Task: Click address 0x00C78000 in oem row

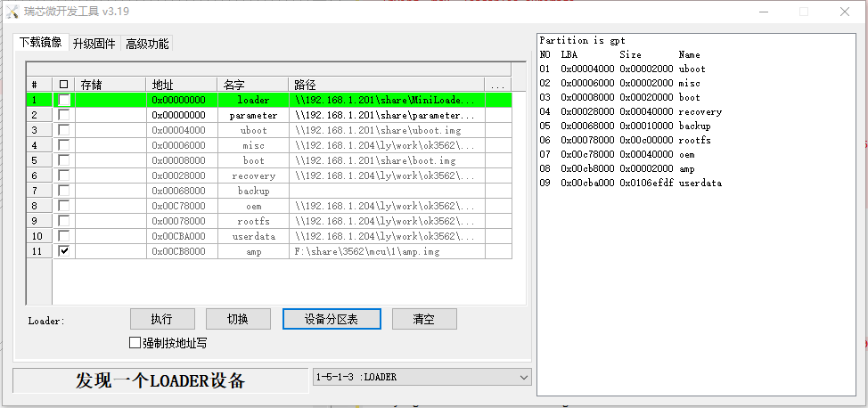Action: [182, 206]
